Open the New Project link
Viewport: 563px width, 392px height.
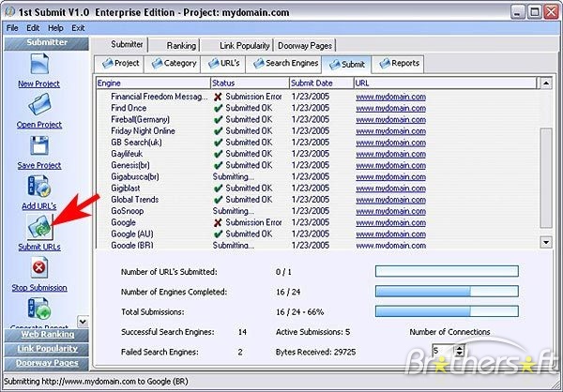[x=39, y=83]
